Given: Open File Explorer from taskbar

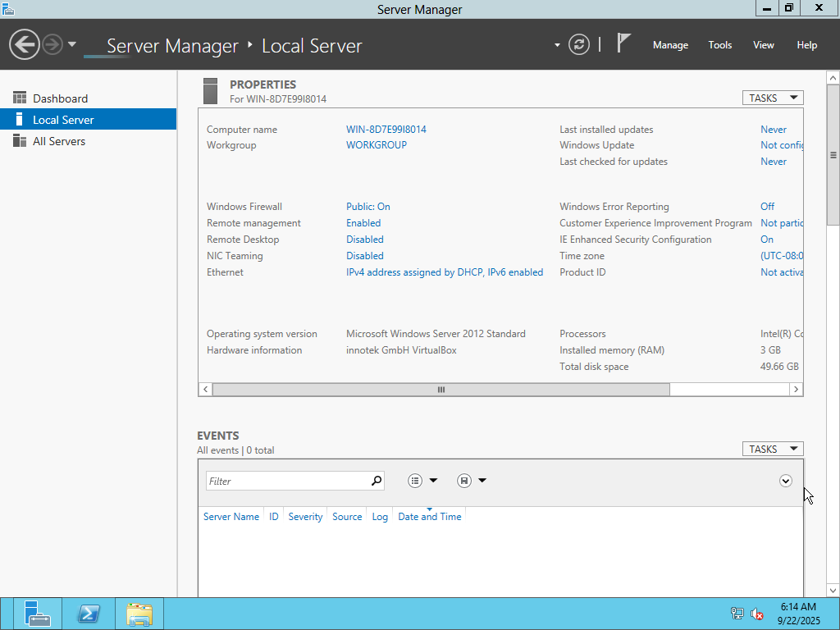Looking at the screenshot, I should (139, 614).
